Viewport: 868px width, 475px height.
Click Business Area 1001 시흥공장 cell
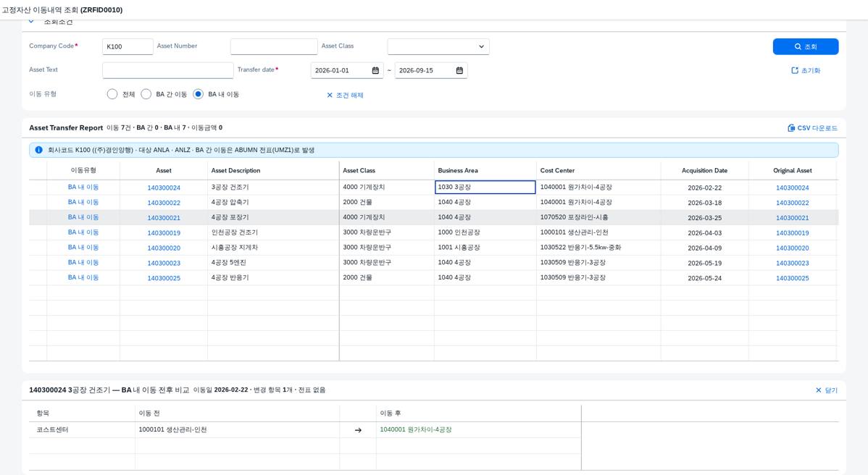[x=485, y=247]
